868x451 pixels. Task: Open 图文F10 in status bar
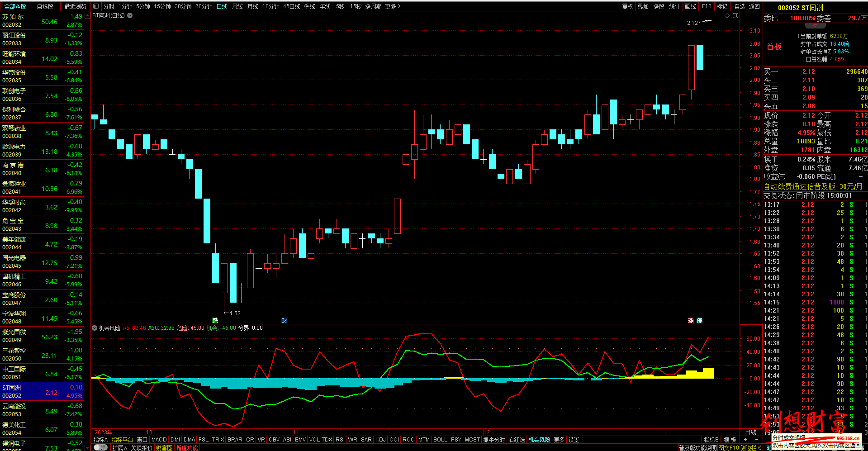[728, 447]
